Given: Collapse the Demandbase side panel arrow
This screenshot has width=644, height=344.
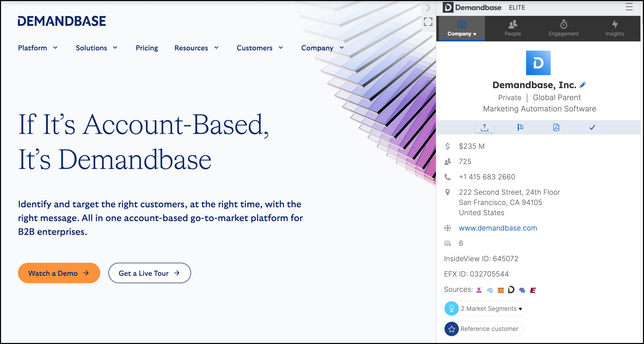Looking at the screenshot, I should pyautogui.click(x=428, y=8).
